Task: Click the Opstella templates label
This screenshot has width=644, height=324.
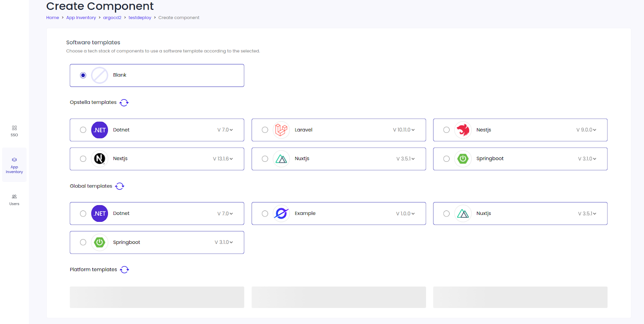Action: [93, 102]
